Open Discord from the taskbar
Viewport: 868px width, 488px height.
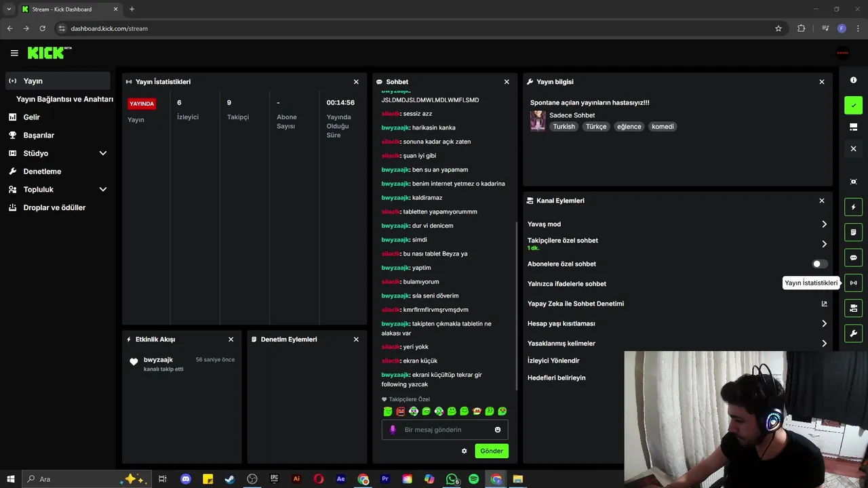[x=186, y=479]
